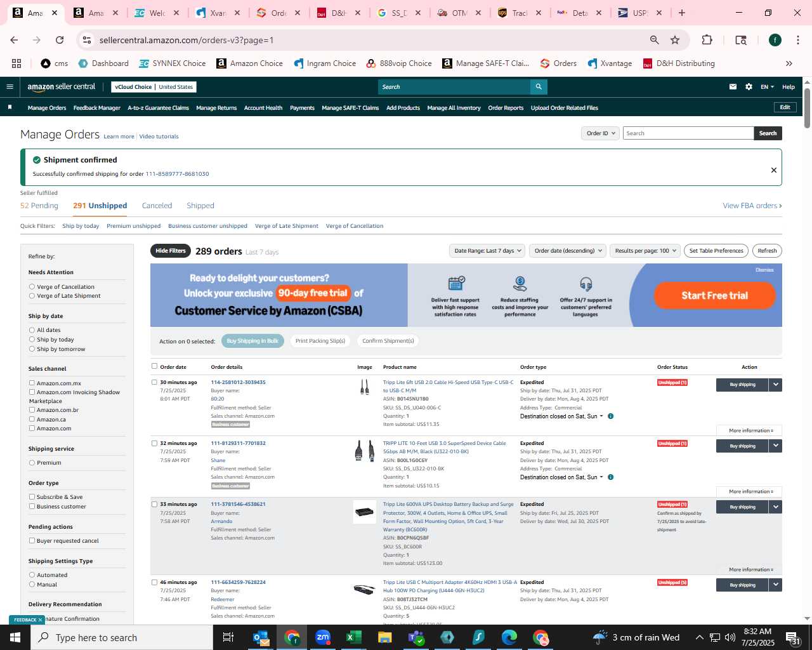Select the Ship by tomorrow radio option
Screen dimensions: 812x650
[x=32, y=349]
